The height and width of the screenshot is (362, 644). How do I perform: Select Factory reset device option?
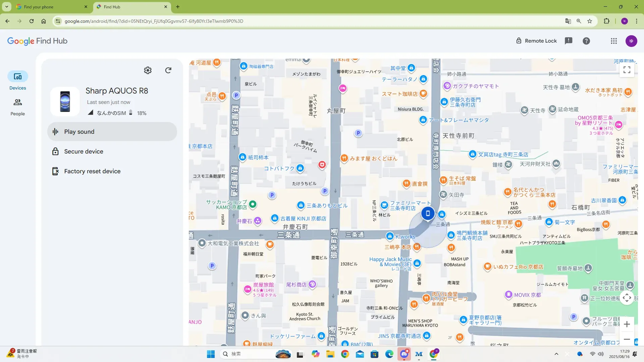pyautogui.click(x=92, y=171)
